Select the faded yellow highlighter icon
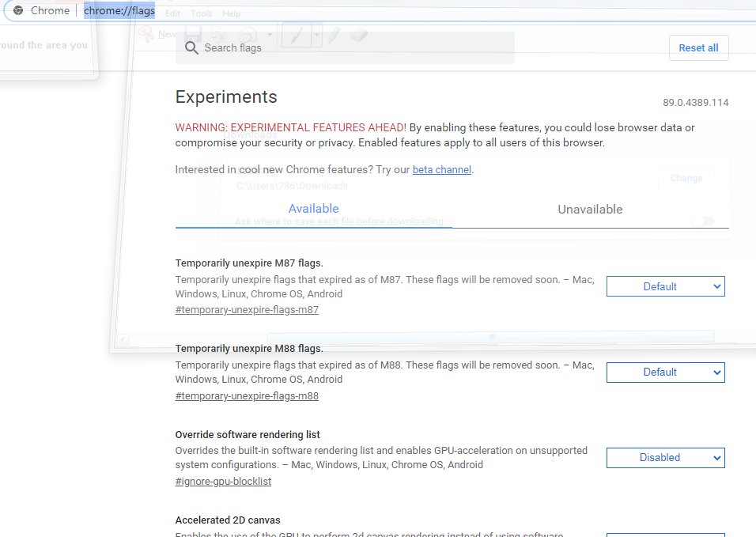This screenshot has width=756, height=537. pos(334,35)
